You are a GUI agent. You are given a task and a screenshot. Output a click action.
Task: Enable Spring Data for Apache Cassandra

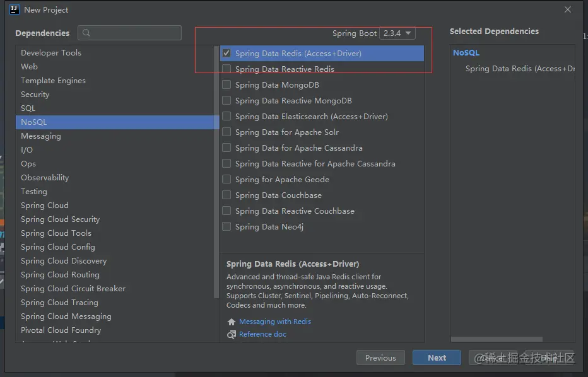point(226,148)
